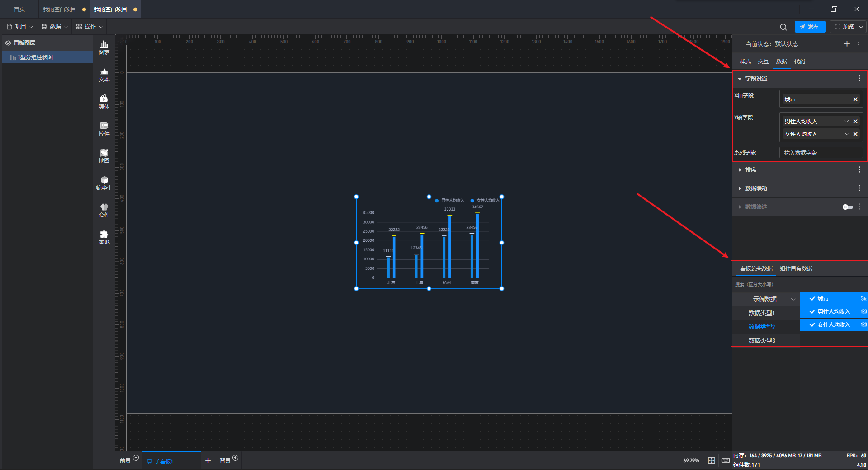The image size is (868, 470).
Task: Open 女性人均收入 aggregation dropdown
Action: pos(847,134)
